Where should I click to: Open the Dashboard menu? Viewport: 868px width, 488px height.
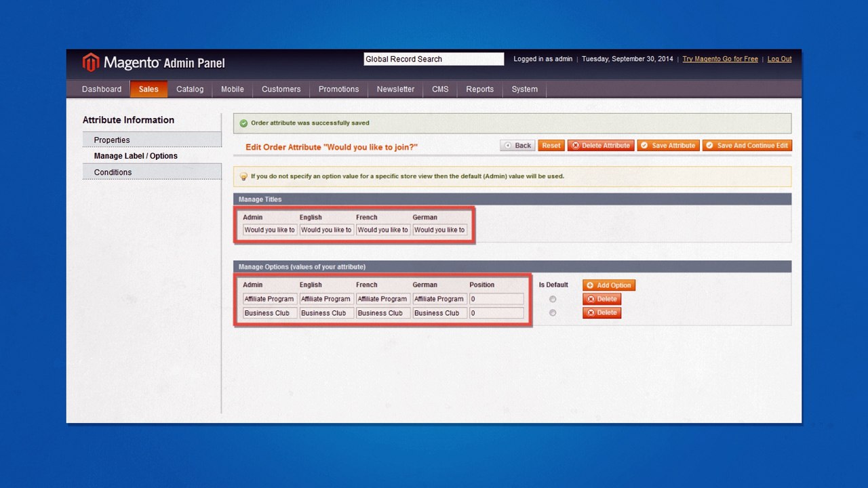[x=102, y=89]
